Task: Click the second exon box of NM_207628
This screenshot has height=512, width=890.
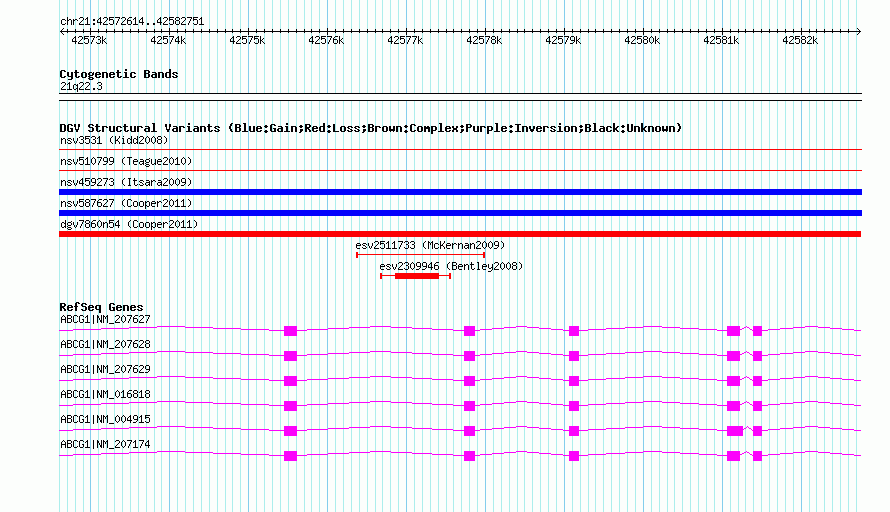Action: coord(469,356)
